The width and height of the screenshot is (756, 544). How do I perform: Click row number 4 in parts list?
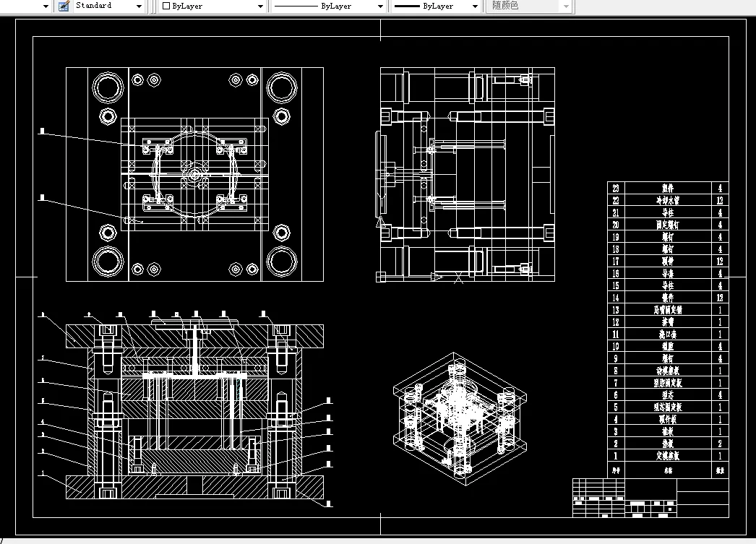coord(616,419)
